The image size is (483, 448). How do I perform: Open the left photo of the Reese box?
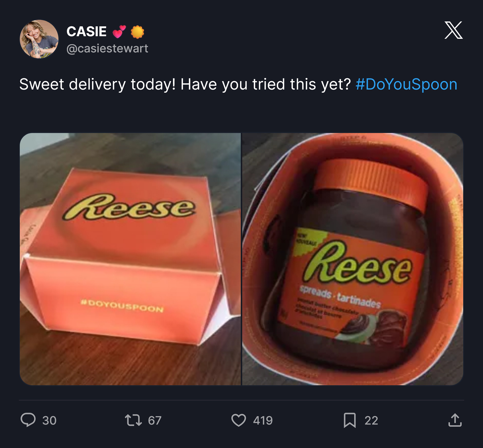tap(130, 259)
